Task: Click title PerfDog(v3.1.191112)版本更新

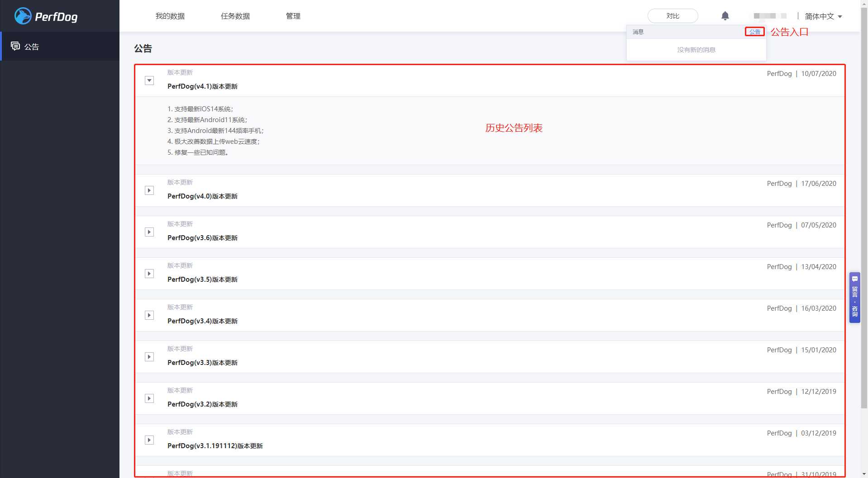Action: pos(215,446)
